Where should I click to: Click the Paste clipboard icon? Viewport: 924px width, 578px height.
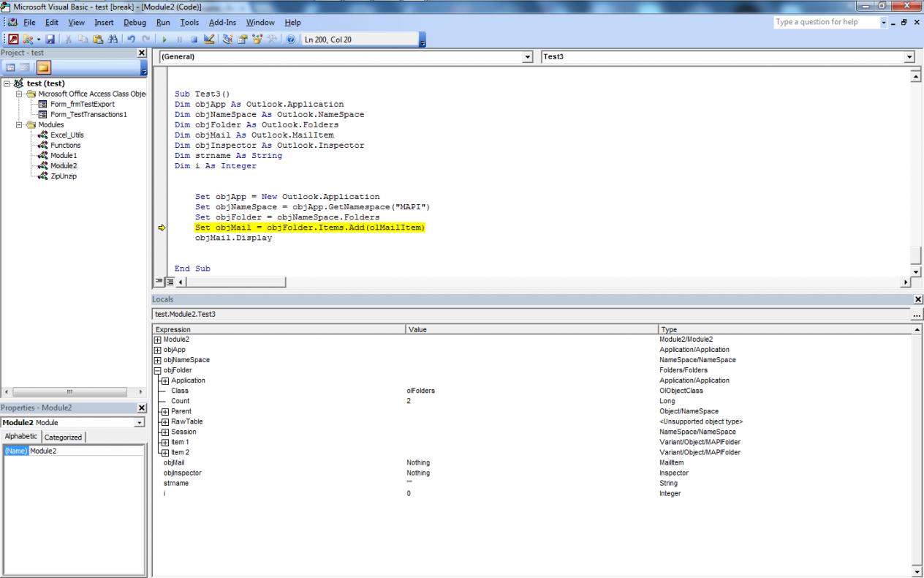point(97,40)
